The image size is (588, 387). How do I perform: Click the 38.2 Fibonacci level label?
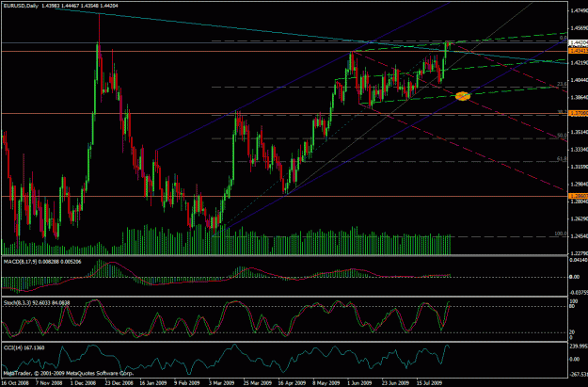(x=562, y=112)
